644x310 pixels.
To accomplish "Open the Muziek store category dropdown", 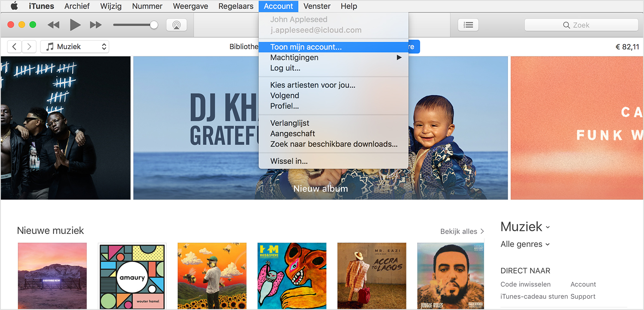I will [x=525, y=227].
